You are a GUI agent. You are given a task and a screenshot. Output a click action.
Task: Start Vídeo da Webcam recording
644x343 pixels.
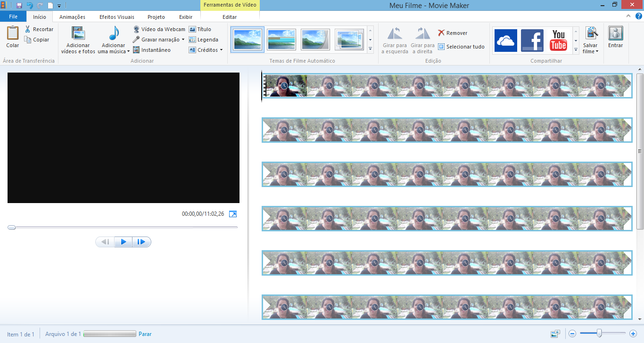click(159, 29)
